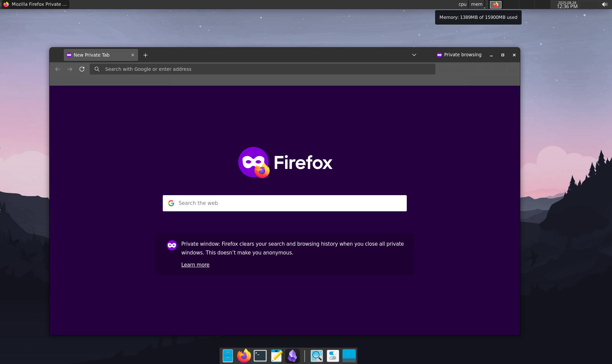Focus the address bar search field

263,69
